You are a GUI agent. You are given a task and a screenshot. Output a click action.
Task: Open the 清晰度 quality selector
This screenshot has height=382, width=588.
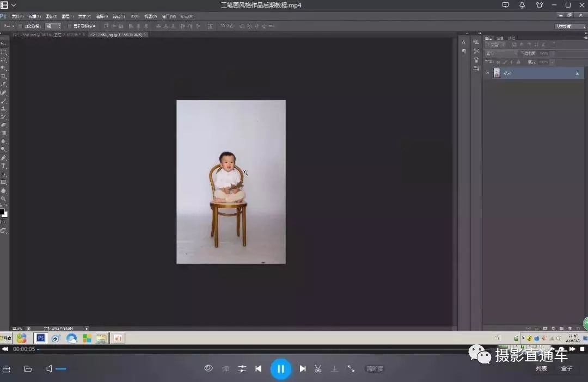pyautogui.click(x=375, y=369)
